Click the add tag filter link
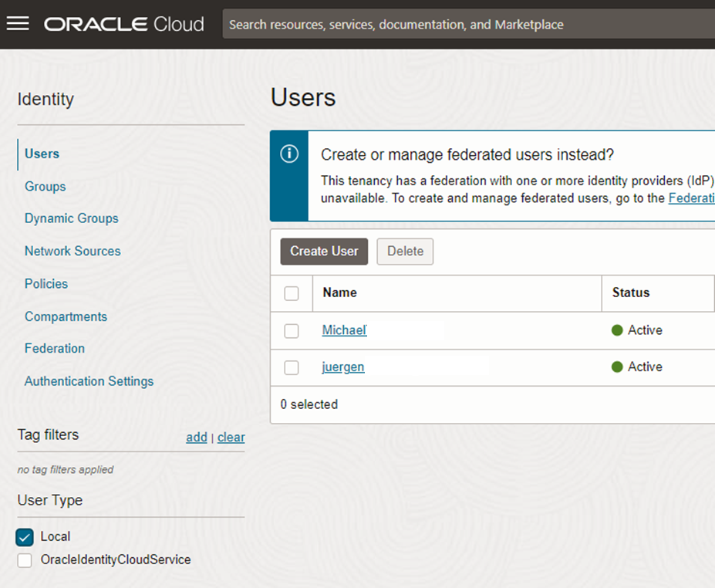715x588 pixels. [197, 438]
